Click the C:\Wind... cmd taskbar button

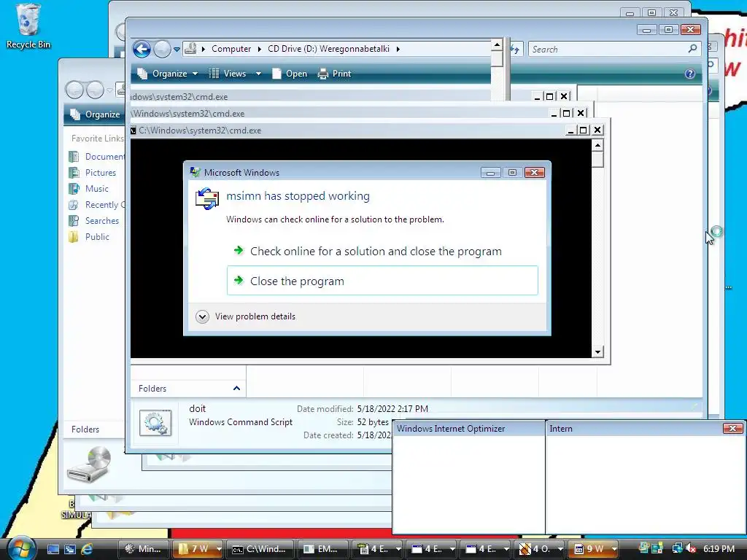point(259,549)
